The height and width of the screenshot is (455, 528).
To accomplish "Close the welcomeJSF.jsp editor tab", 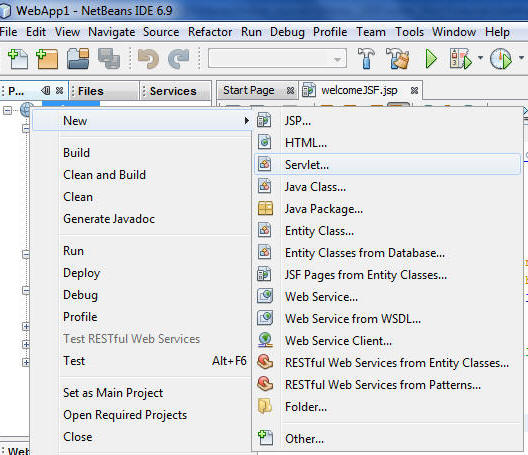I will coord(414,90).
